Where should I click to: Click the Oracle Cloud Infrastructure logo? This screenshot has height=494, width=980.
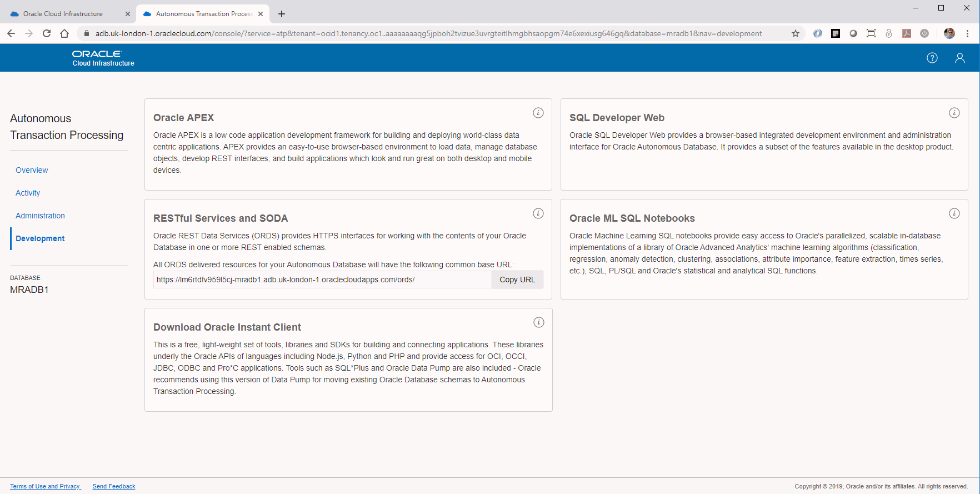tap(103, 58)
